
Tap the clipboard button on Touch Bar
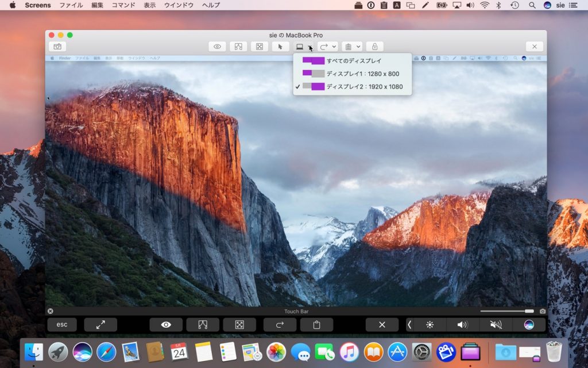316,325
